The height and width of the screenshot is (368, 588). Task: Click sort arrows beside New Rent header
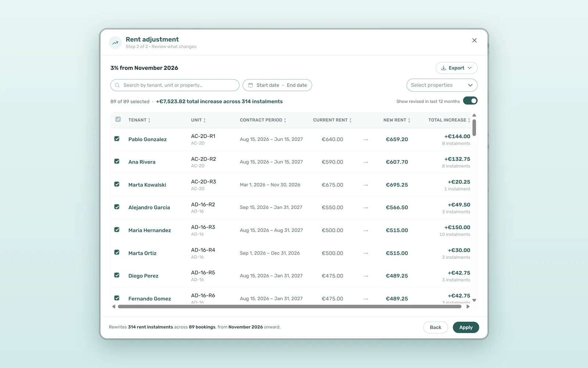[x=409, y=120]
